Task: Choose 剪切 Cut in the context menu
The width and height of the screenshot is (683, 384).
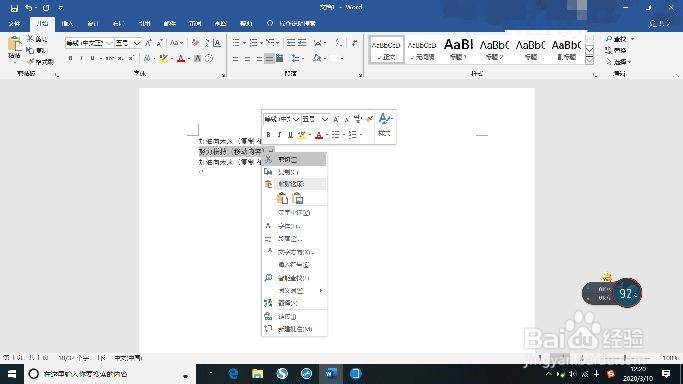Action: coord(294,159)
